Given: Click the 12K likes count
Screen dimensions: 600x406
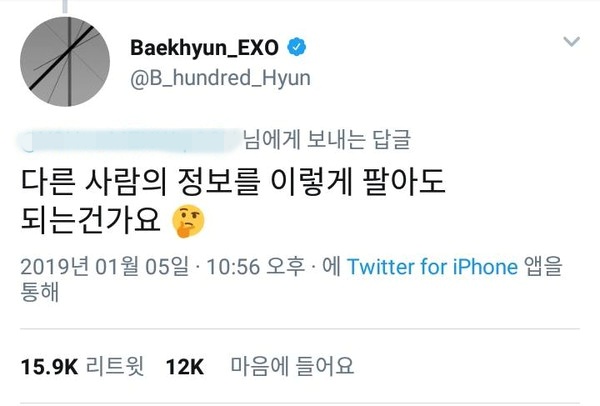Looking at the screenshot, I should (x=185, y=366).
